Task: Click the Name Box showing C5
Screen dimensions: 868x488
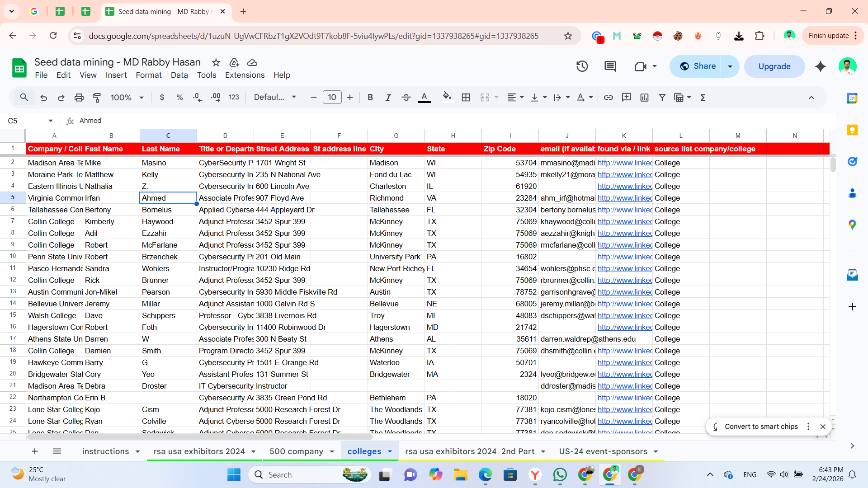Action: tap(26, 120)
